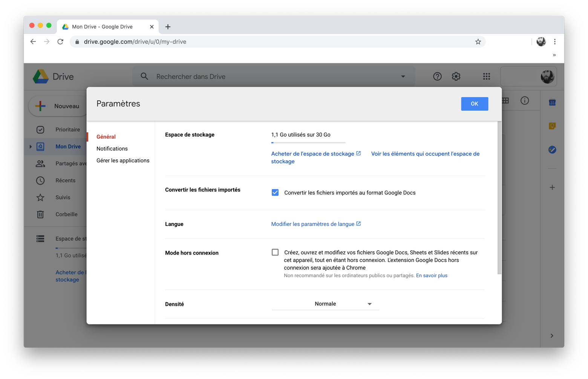The height and width of the screenshot is (379, 588).
Task: Go back to the previous page
Action: point(33,42)
